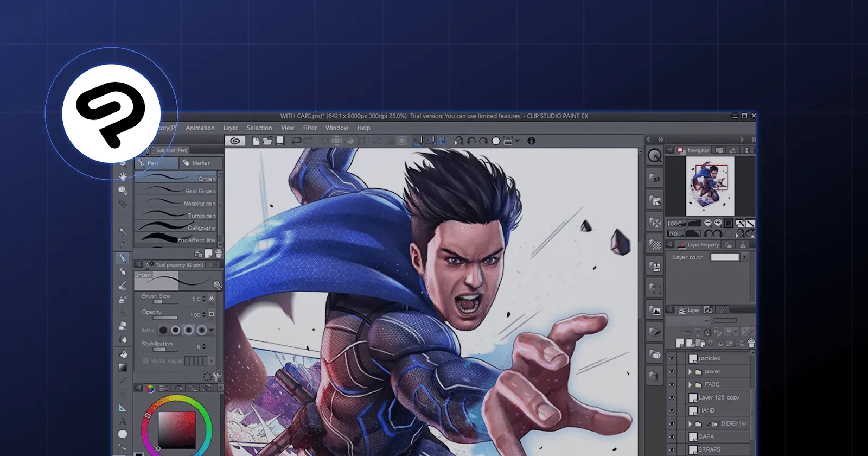Toggle visibility of CAPA layer

(x=672, y=436)
